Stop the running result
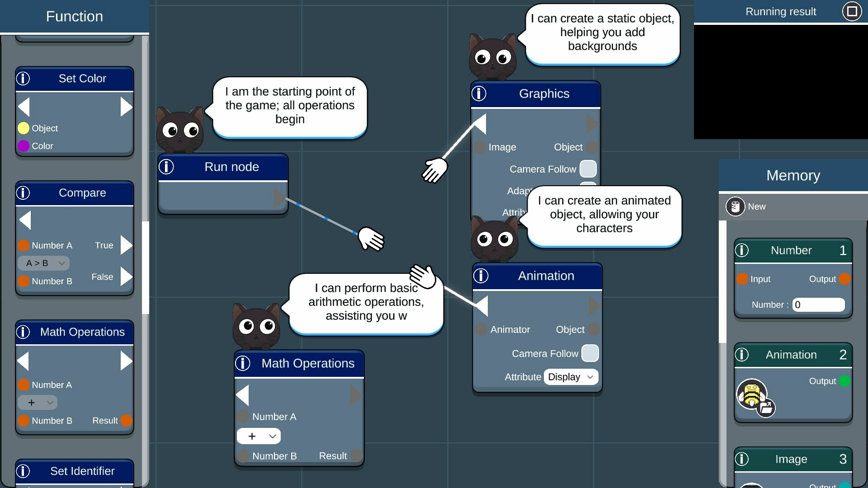 (852, 11)
